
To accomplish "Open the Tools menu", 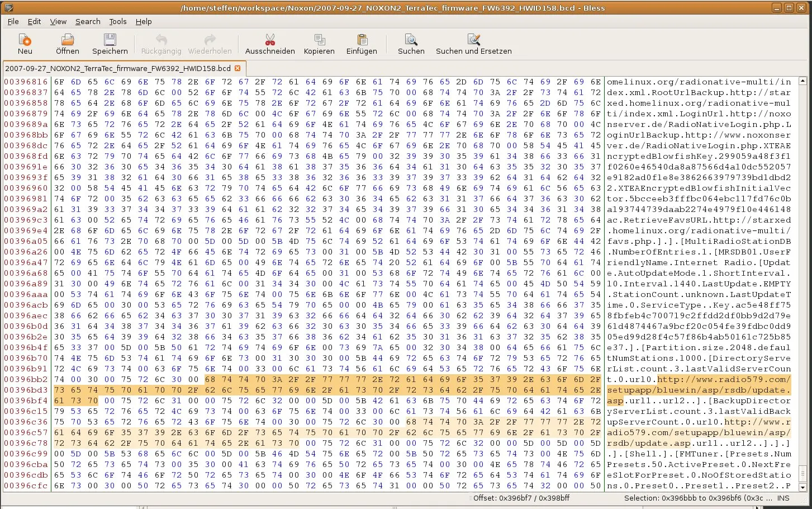I will tap(117, 21).
